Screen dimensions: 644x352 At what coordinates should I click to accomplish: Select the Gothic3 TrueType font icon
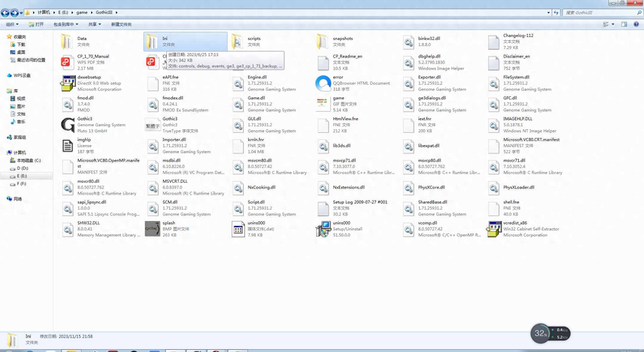[x=153, y=125]
